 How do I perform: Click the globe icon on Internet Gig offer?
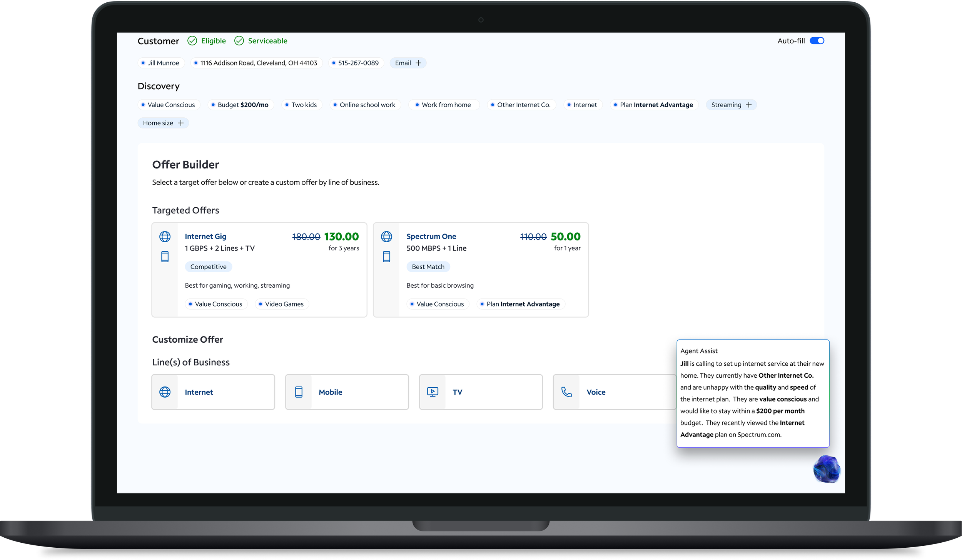coord(165,237)
